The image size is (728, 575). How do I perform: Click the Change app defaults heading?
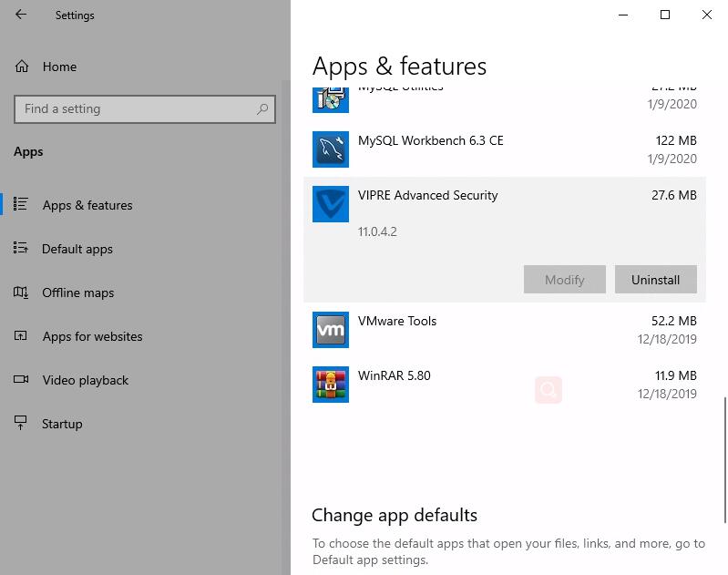(x=395, y=516)
